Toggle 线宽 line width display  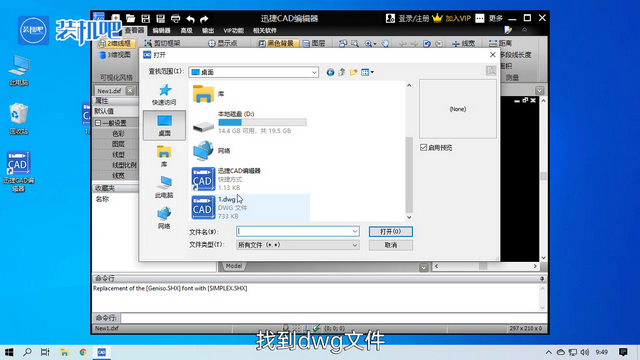click(x=464, y=43)
